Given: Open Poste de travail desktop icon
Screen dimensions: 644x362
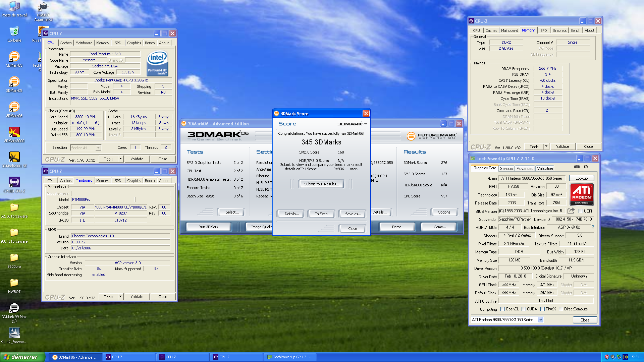Looking at the screenshot, I should [14, 9].
